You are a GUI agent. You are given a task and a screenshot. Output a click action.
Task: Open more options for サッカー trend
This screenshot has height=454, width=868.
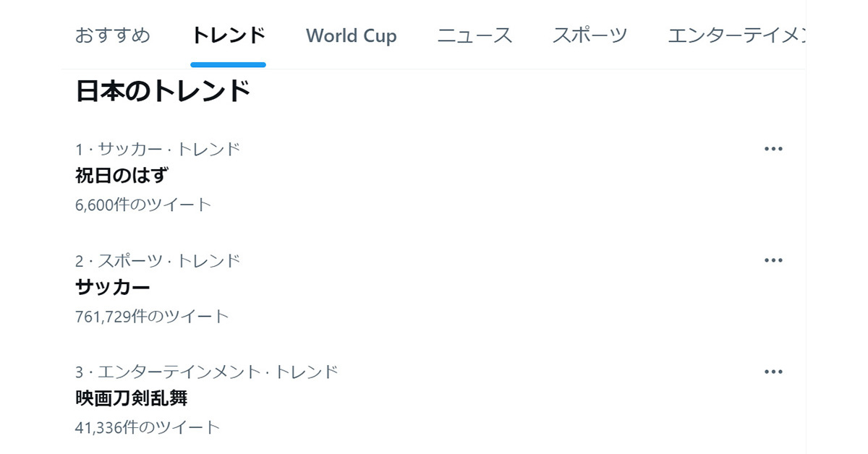point(773,260)
